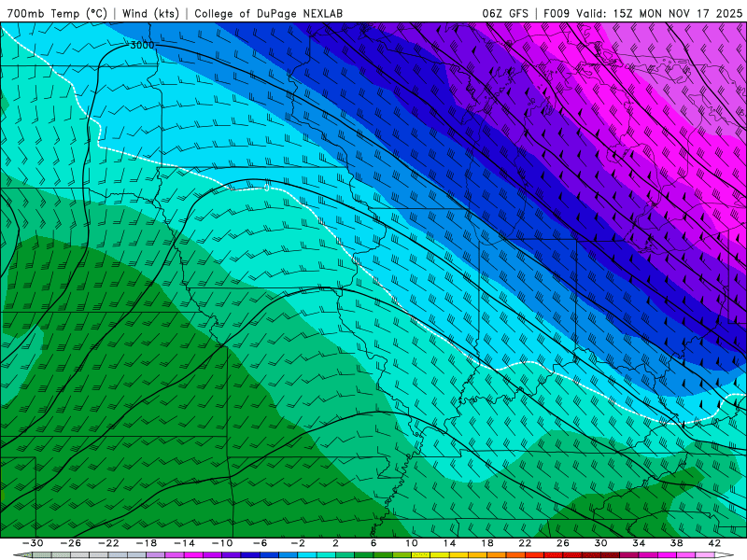Click the '2' color scale label
Viewport: 747px width, 560px height.
point(335,543)
